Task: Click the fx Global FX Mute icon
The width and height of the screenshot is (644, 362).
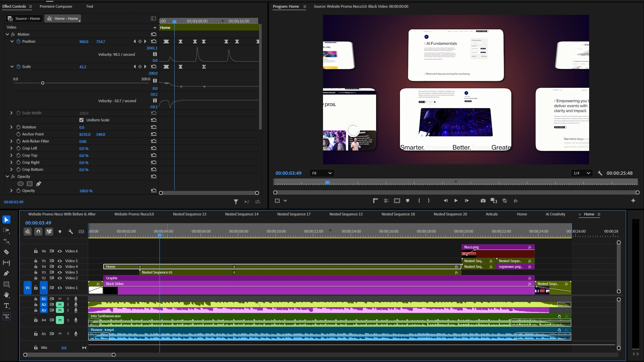Action: point(515,201)
